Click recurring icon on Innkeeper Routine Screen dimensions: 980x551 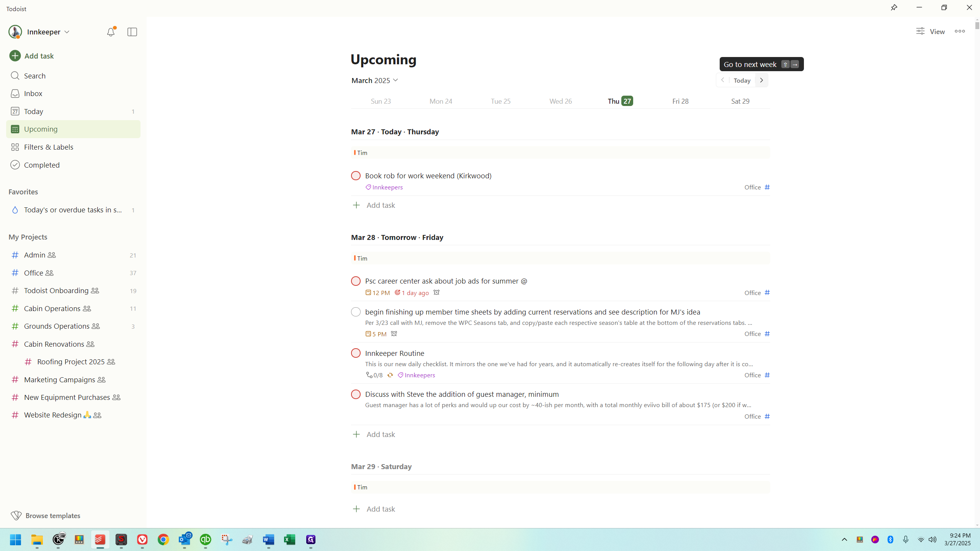coord(390,375)
